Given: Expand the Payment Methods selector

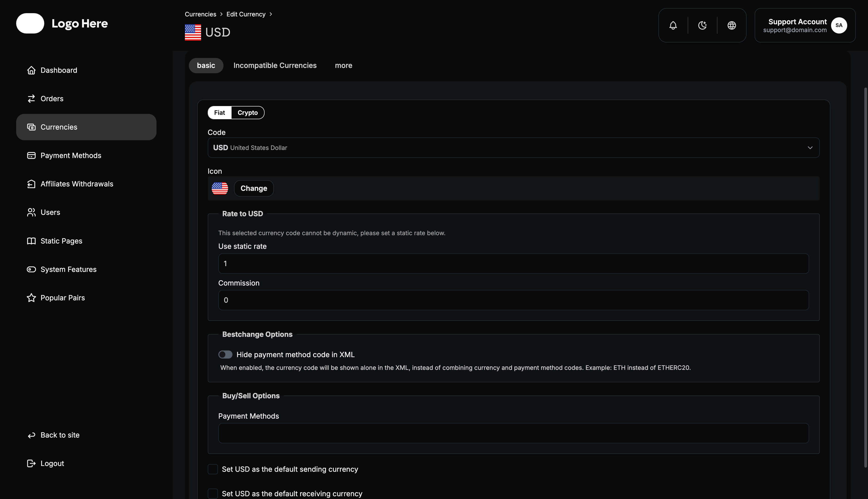Looking at the screenshot, I should pos(514,433).
